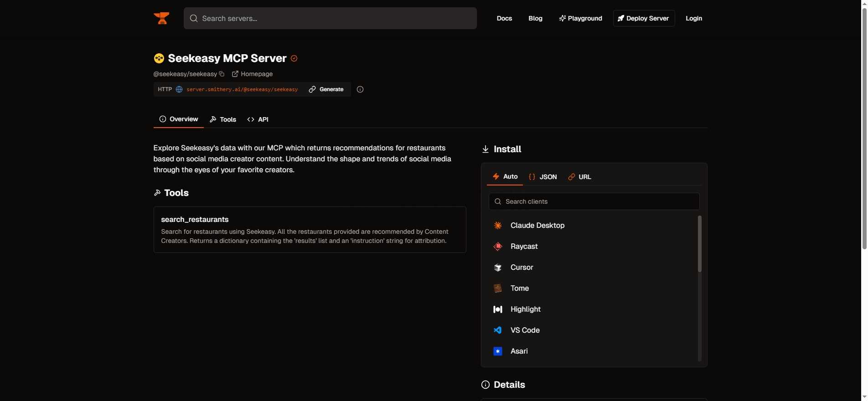Copy the @seekeasy/seekeasy identifier
Viewport: 868px width, 401px height.
click(222, 74)
